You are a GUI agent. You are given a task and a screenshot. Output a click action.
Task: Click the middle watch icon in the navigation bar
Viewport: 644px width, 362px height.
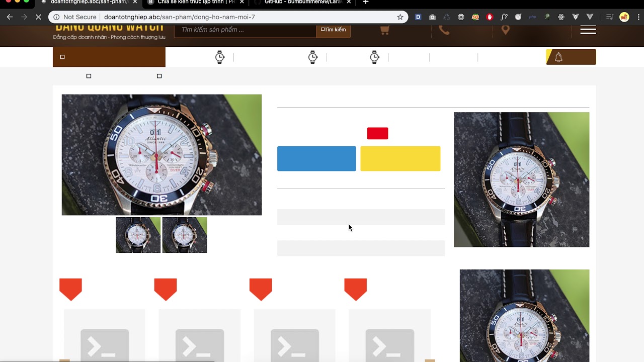pyautogui.click(x=313, y=57)
